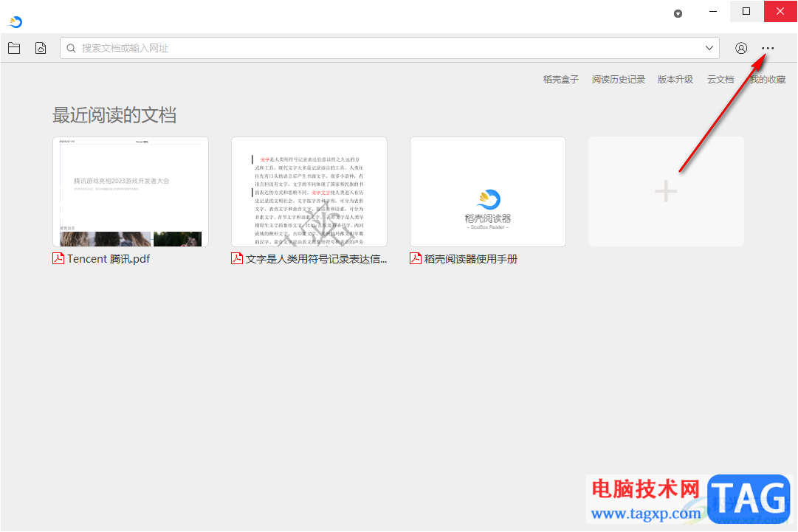This screenshot has width=798, height=532.
Task: Open the 稻壳阅读器使用手册 thumbnail
Action: [488, 192]
